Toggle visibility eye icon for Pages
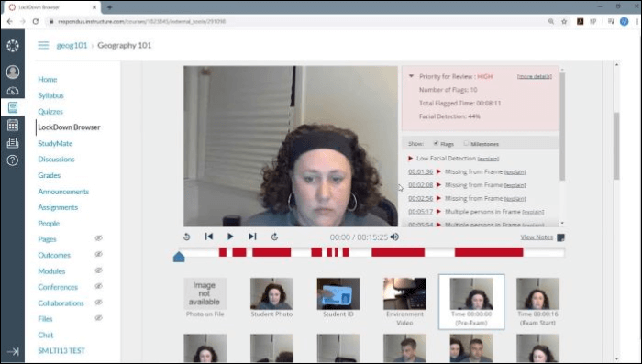642x364 pixels. [x=99, y=238]
